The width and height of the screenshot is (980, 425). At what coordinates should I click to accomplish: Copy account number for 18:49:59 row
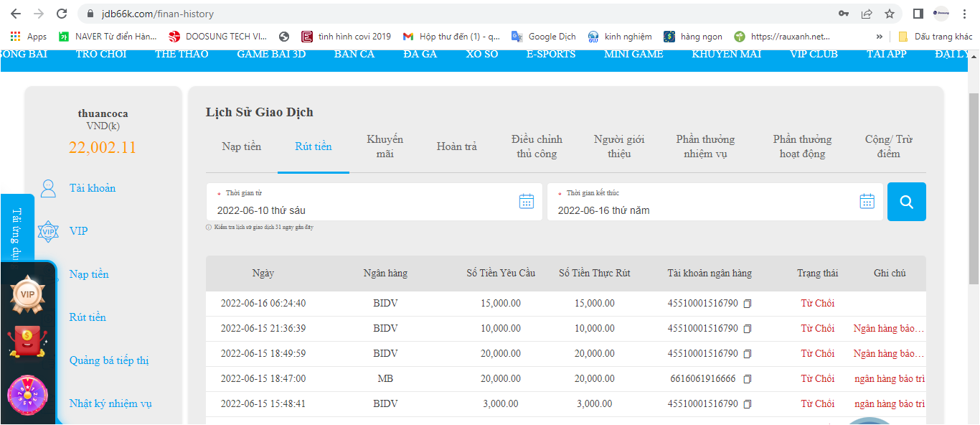(x=748, y=354)
